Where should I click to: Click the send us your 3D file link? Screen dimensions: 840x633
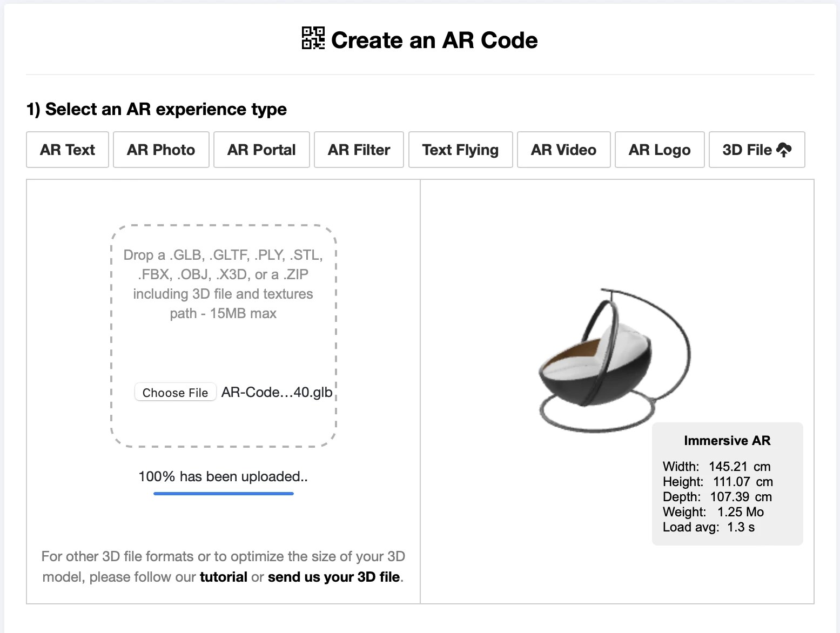coord(335,577)
